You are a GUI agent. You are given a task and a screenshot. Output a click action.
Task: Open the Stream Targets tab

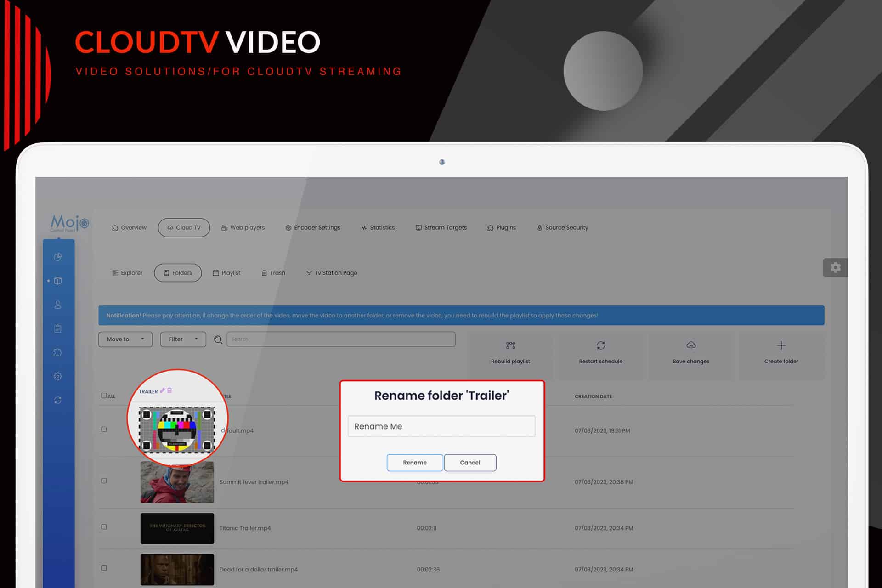coord(441,228)
